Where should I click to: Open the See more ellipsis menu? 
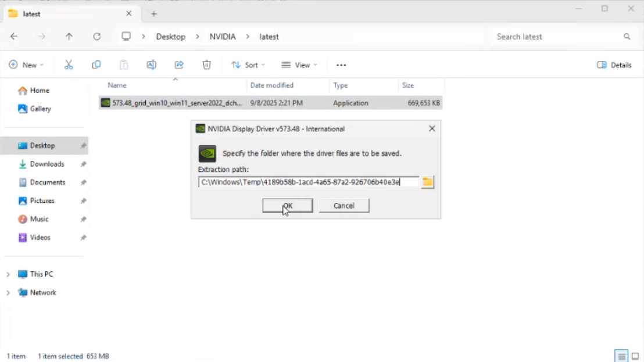(341, 65)
